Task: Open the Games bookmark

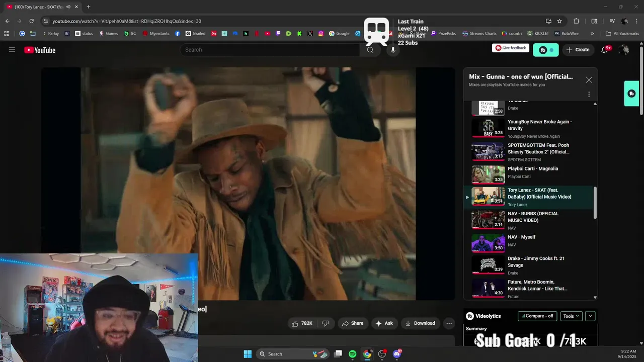Action: coord(109,34)
